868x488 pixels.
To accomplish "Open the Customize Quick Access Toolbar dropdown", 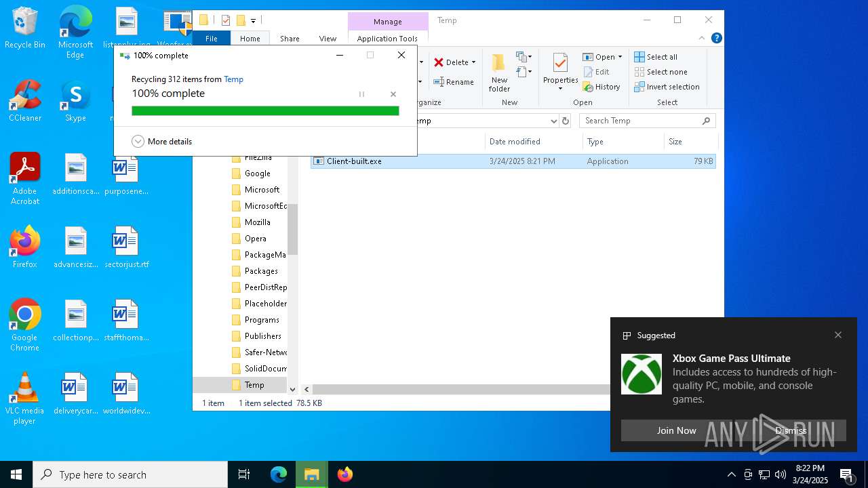I will 253,21.
